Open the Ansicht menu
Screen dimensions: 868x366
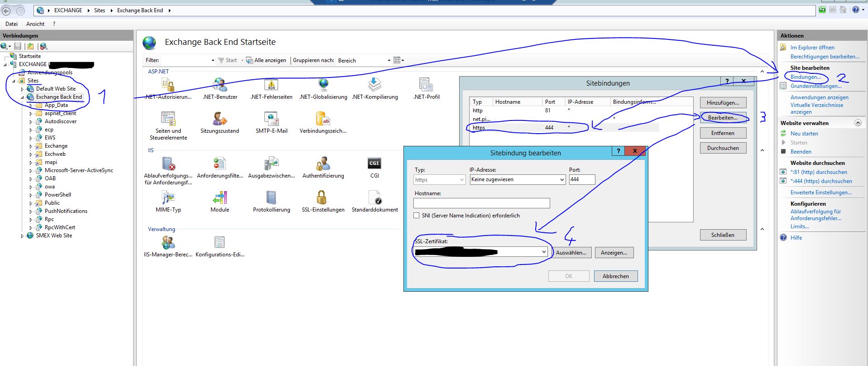pos(35,24)
